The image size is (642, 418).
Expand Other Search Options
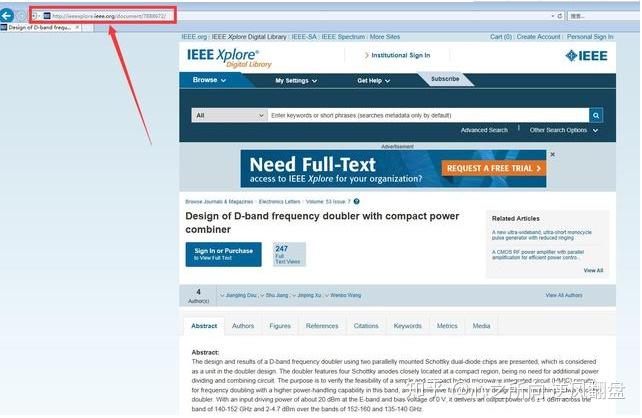(x=564, y=130)
